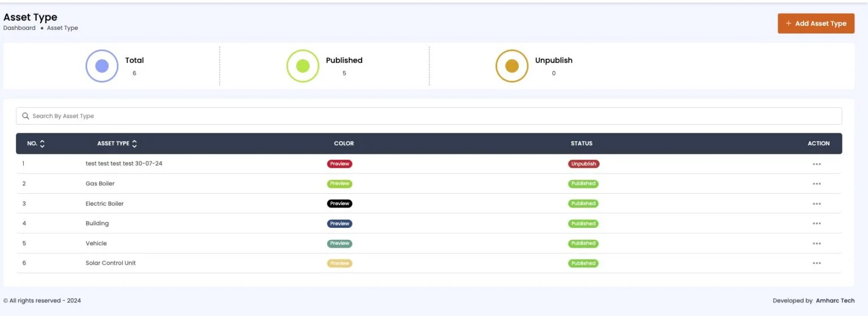Open three-dot menu for Vehicle row
The width and height of the screenshot is (868, 316).
pos(816,244)
